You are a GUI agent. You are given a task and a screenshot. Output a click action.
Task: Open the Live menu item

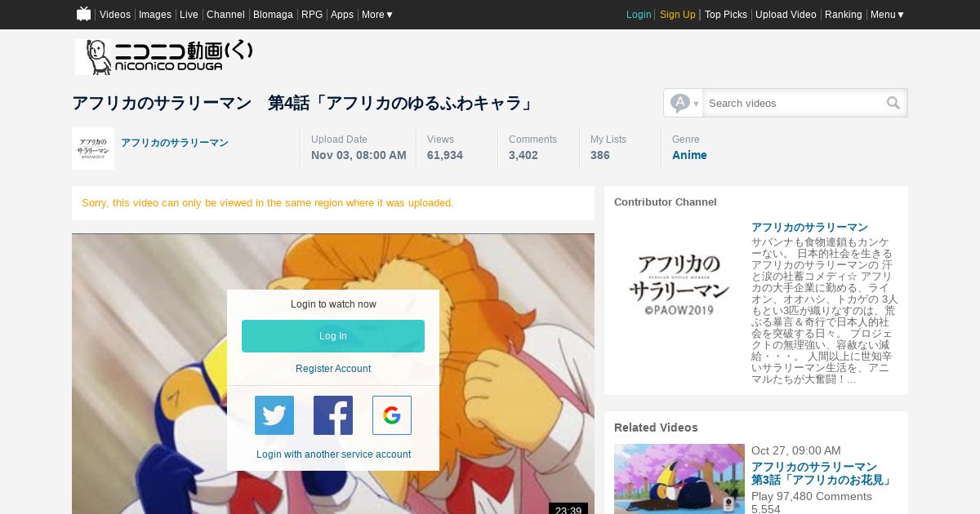click(189, 15)
